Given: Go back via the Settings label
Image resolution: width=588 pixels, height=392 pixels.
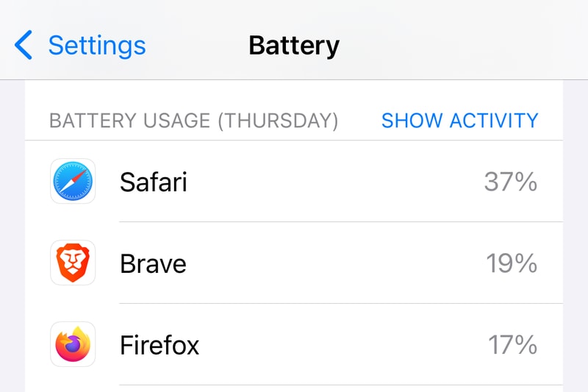Looking at the screenshot, I should click(97, 46).
